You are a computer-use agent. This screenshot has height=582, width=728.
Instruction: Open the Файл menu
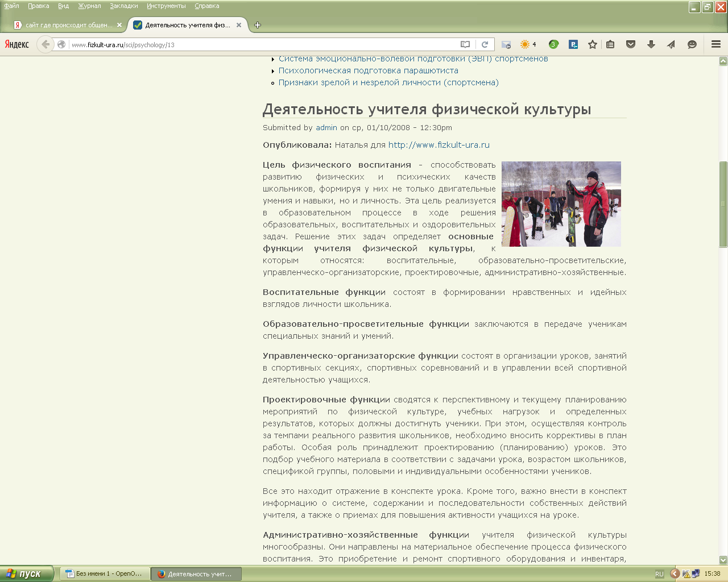click(11, 6)
